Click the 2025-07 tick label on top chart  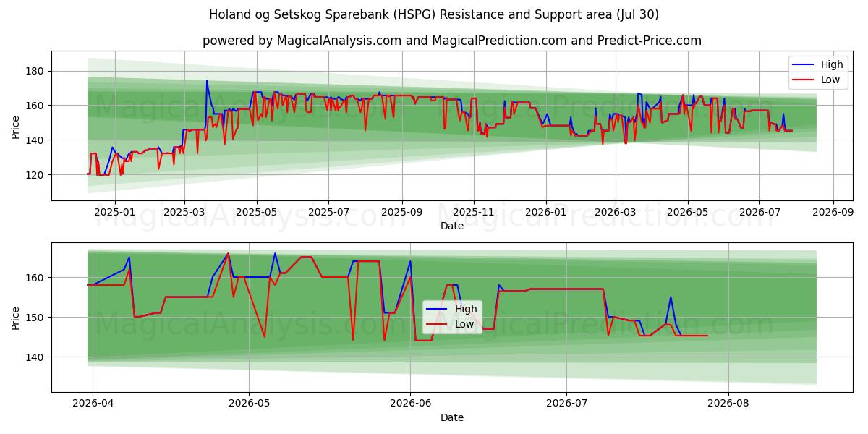pos(328,212)
